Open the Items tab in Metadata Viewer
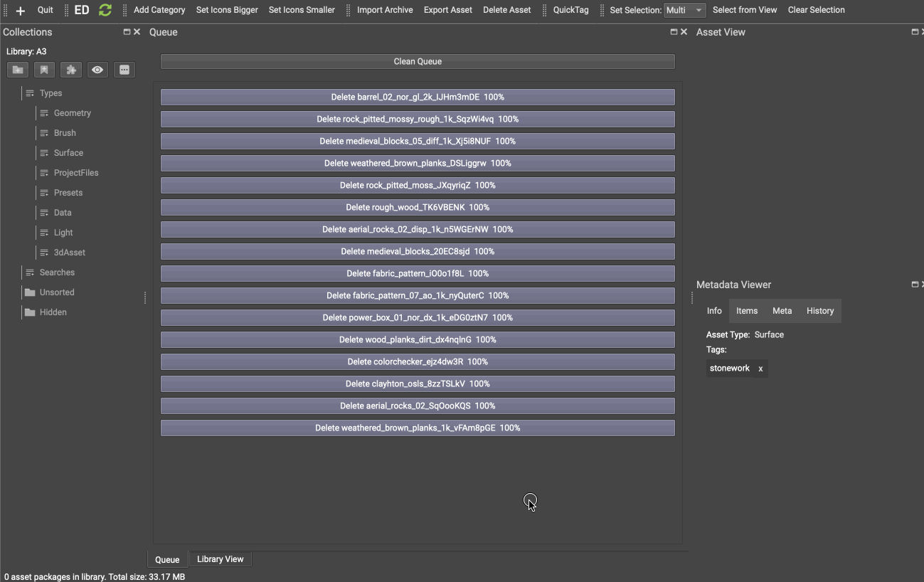 (x=747, y=311)
